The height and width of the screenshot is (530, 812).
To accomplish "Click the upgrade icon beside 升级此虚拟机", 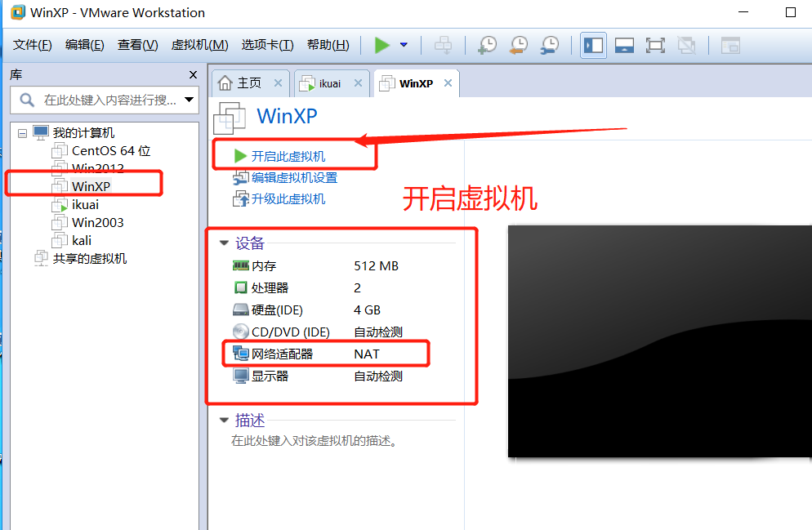I will (241, 198).
